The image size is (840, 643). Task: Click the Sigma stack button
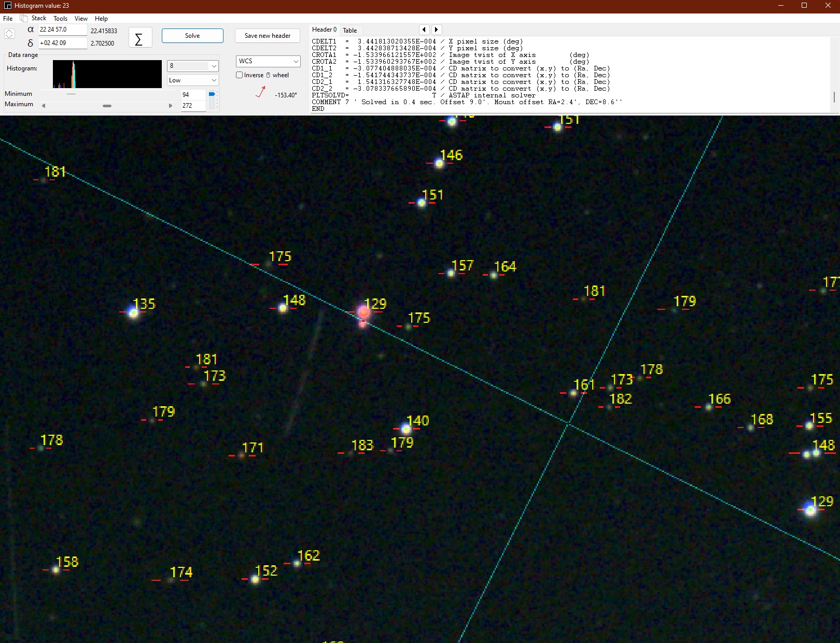point(139,38)
